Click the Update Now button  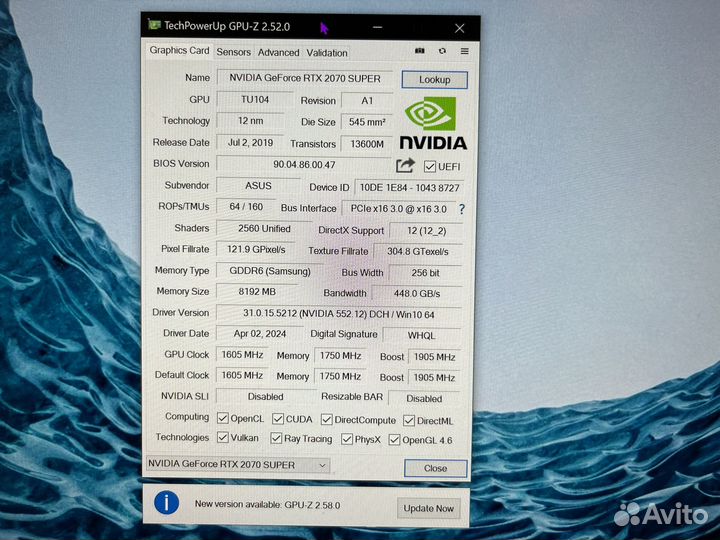pos(430,508)
